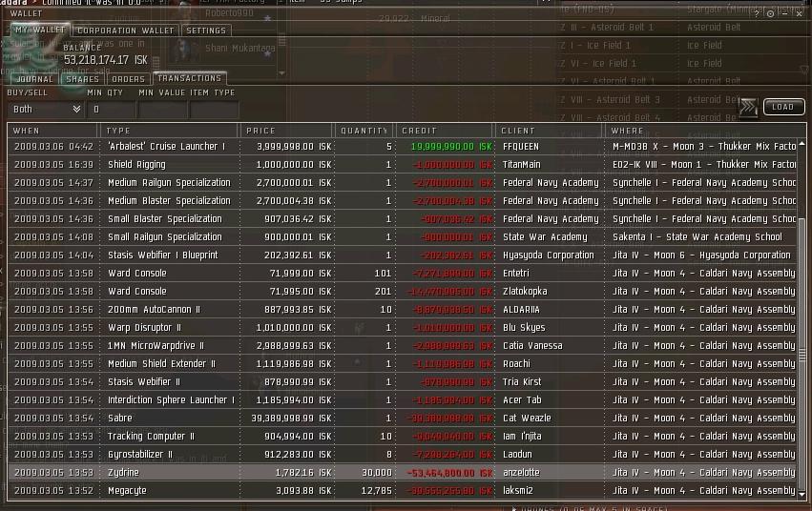Click the 53,218,174.17 ISK balance text
The width and height of the screenshot is (812, 511).
coord(106,60)
